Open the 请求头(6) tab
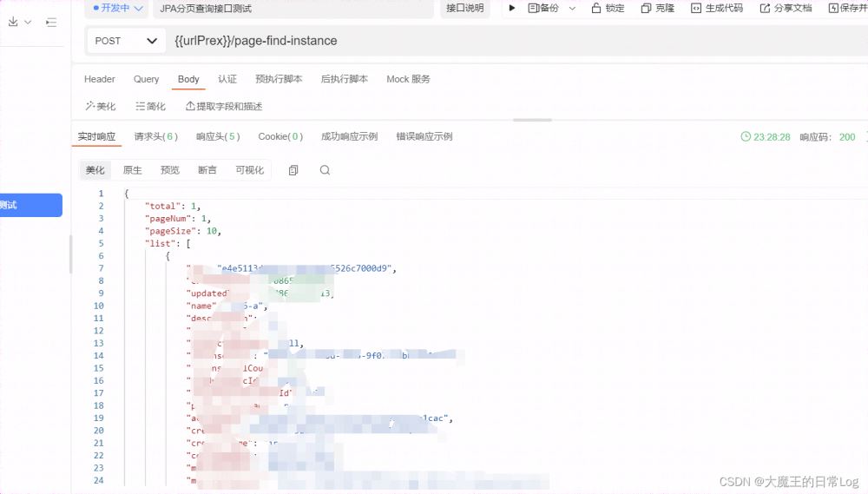 tap(156, 137)
